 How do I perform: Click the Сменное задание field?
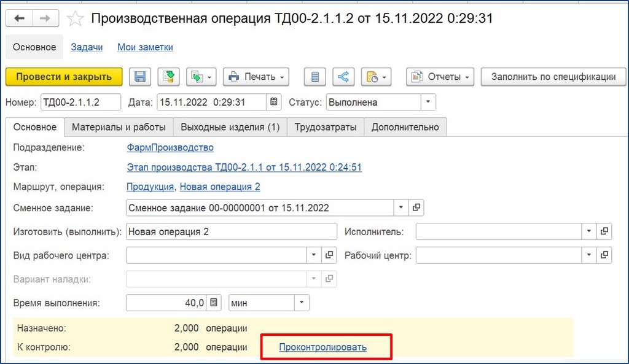(x=260, y=207)
